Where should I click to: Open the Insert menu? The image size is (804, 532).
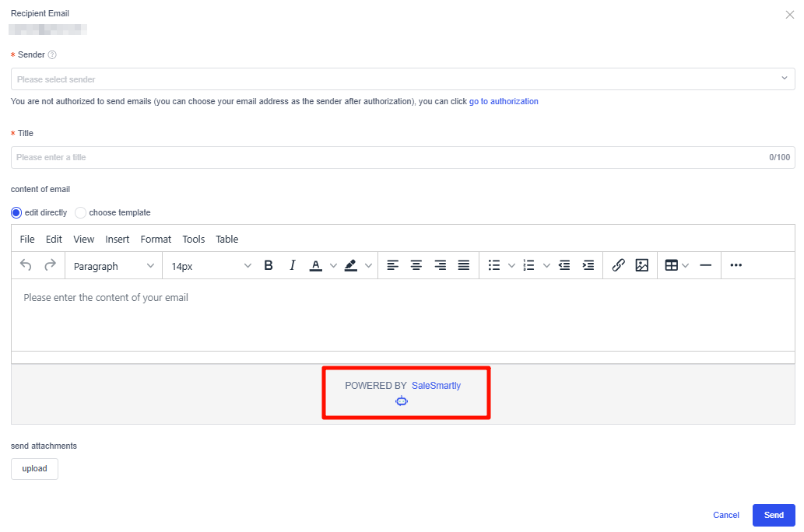click(118, 239)
